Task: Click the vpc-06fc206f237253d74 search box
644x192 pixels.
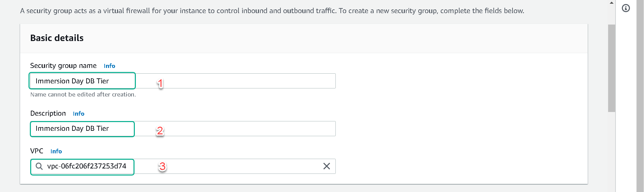Action: [x=183, y=166]
